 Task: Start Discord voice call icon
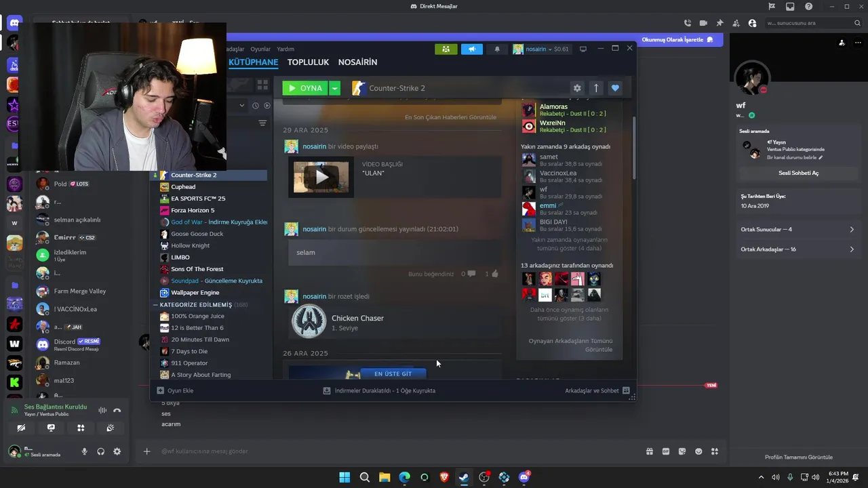688,23
